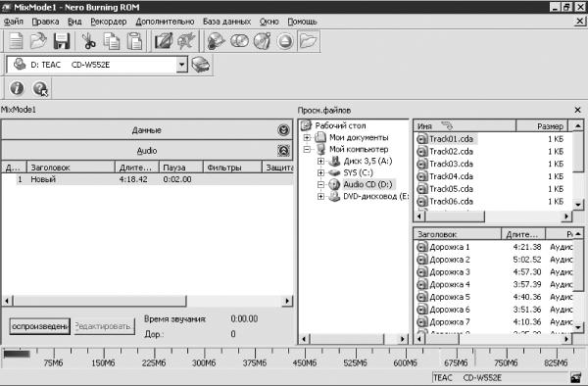
Task: Click the New compilation document icon
Action: [x=16, y=41]
